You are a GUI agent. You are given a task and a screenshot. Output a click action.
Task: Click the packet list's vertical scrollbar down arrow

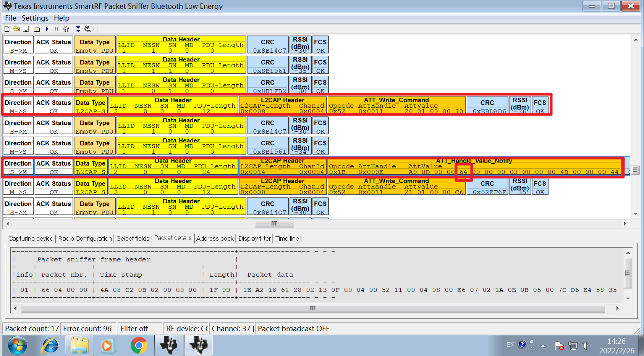coord(636,214)
